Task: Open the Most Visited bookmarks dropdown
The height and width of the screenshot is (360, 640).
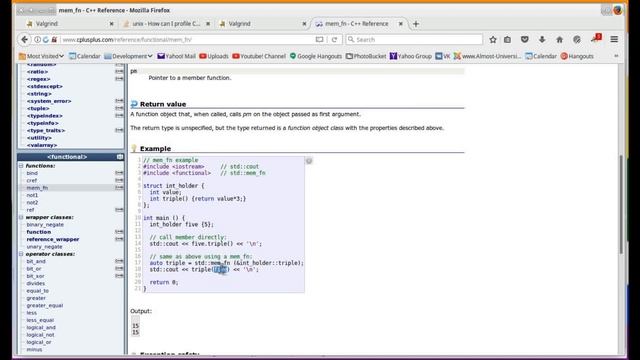Action: (x=41, y=56)
